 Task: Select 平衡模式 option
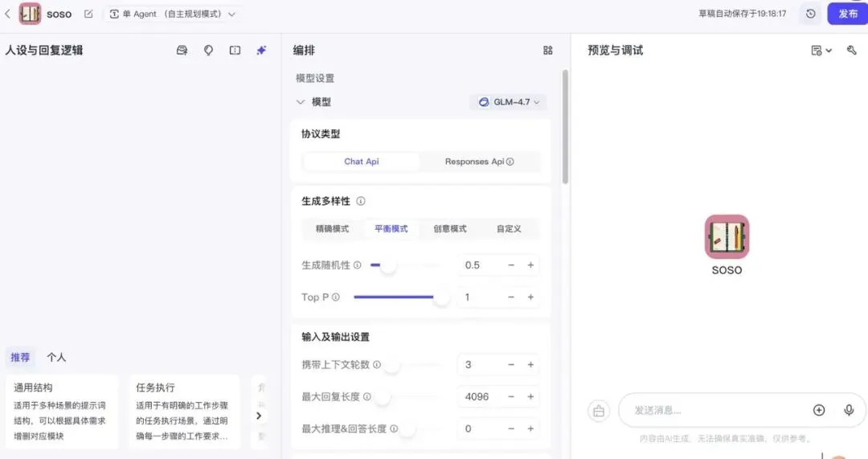point(391,228)
